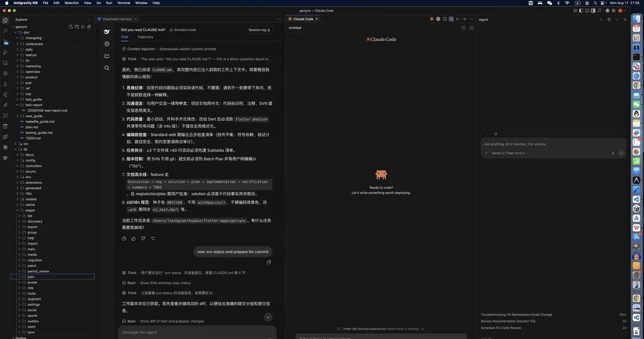The width and height of the screenshot is (644, 339).
Task: Open the Search view in the activity bar
Action: pyautogui.click(x=5, y=31)
